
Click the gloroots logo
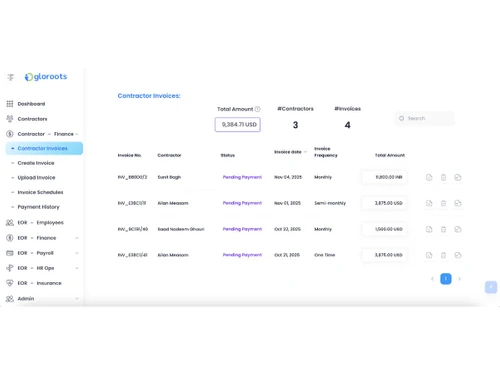46,77
